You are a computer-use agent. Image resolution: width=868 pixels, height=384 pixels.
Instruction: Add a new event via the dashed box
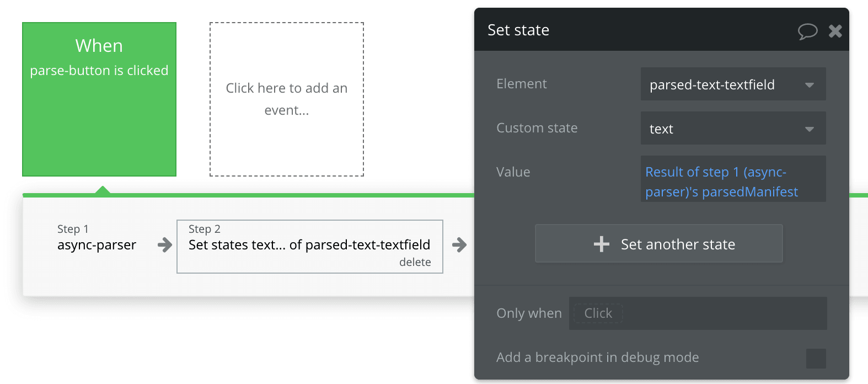tap(287, 99)
